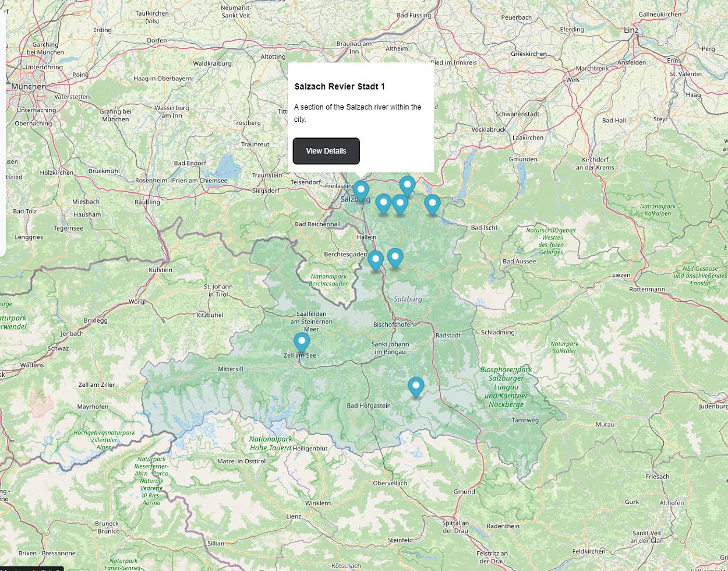728x571 pixels.
Task: Click the map marker over Salzburg city
Action: point(361,191)
